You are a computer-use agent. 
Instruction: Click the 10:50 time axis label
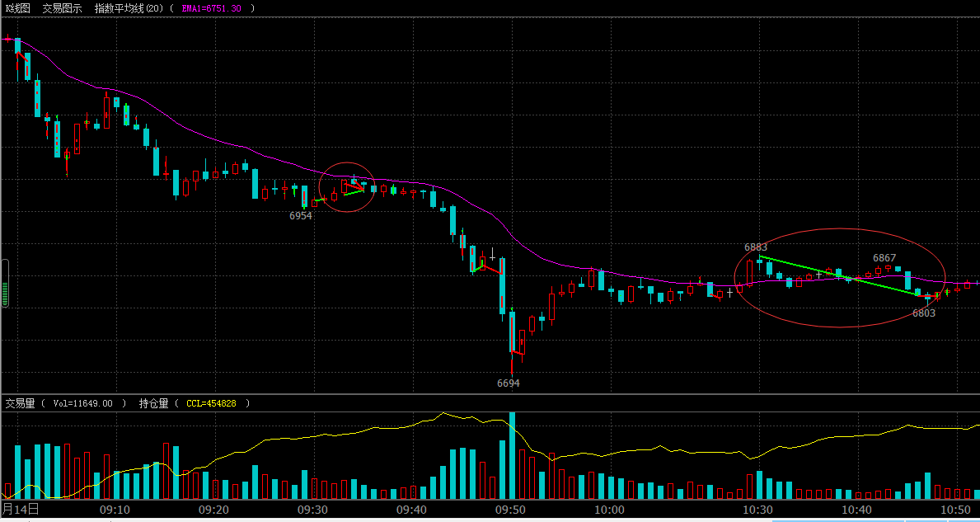[956, 509]
